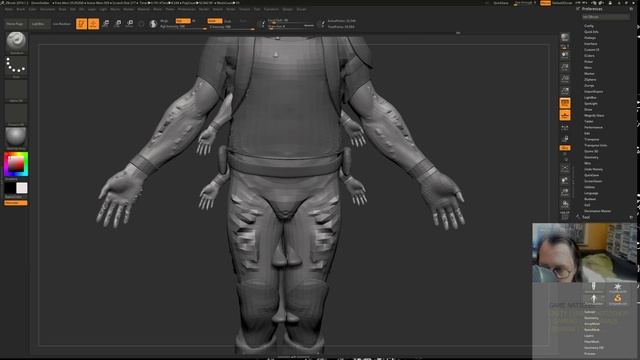Click the Frame icon on the right shelf

coord(565,168)
